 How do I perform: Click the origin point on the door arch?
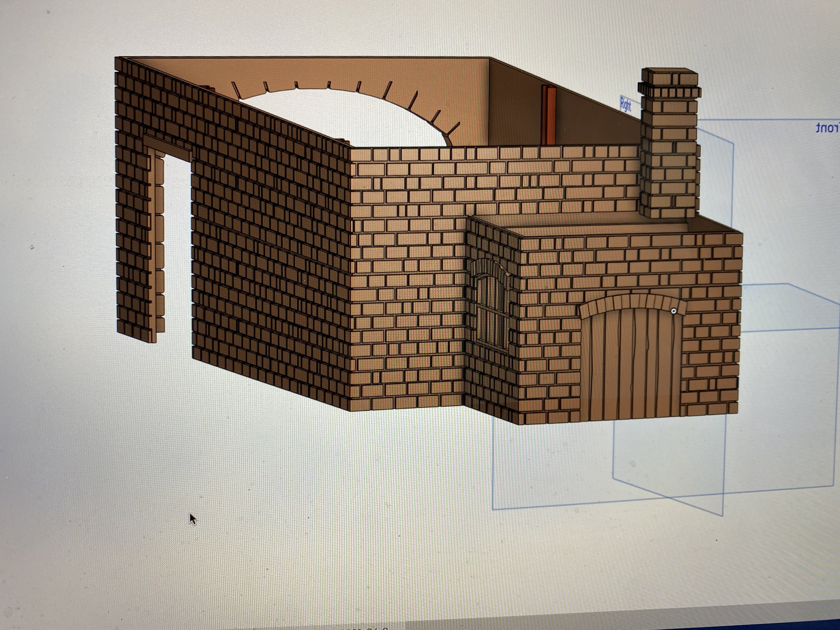click(674, 311)
